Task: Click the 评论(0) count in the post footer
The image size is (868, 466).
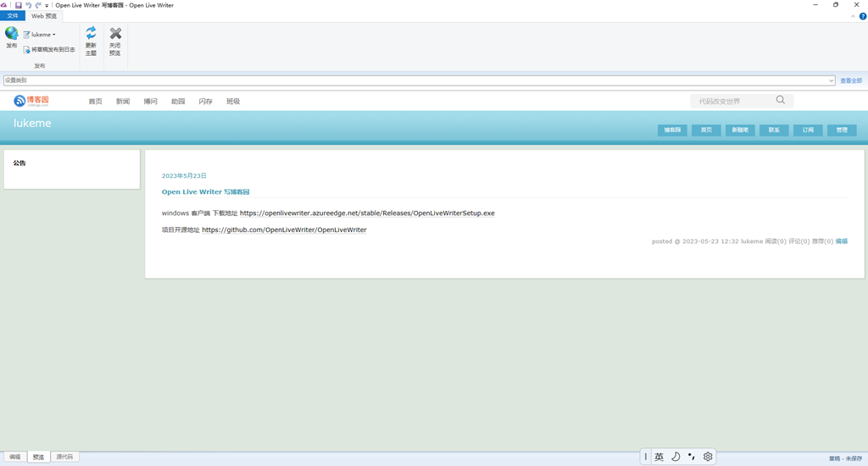Action: click(798, 241)
